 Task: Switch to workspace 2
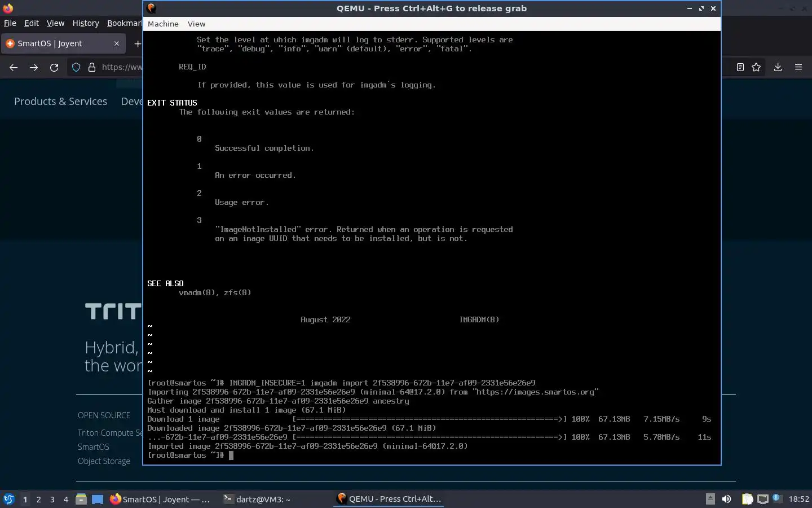click(x=38, y=499)
